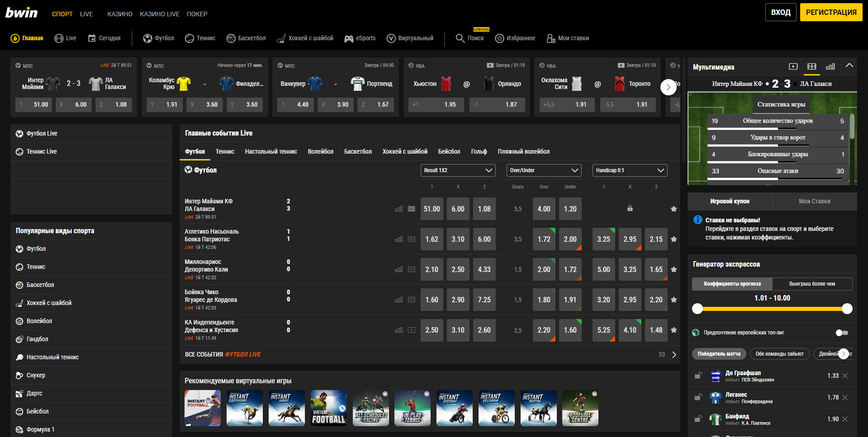The image size is (868, 437).
Task: Toggle European top leagues preference switch
Action: click(842, 333)
